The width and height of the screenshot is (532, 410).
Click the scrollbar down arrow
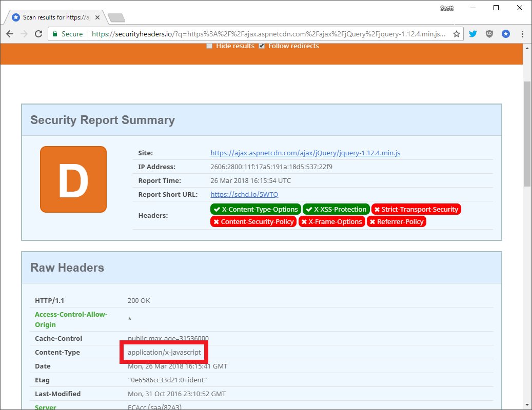(x=527, y=405)
